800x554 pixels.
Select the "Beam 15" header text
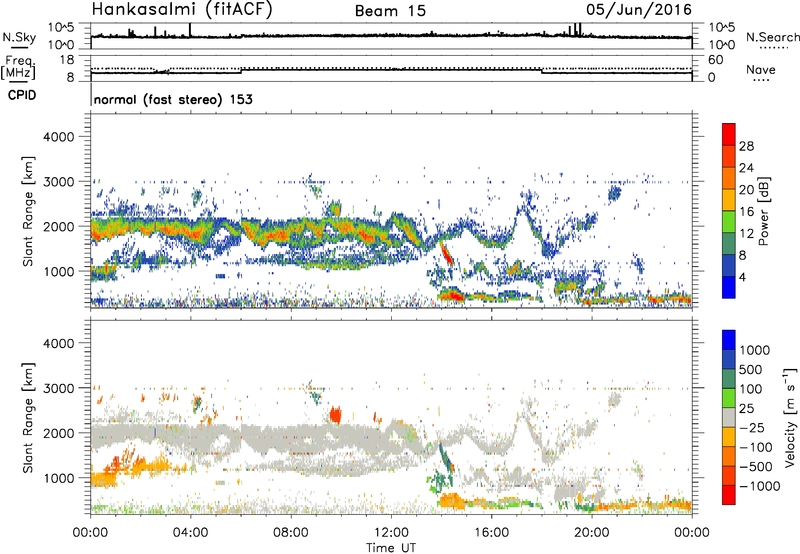[x=390, y=11]
